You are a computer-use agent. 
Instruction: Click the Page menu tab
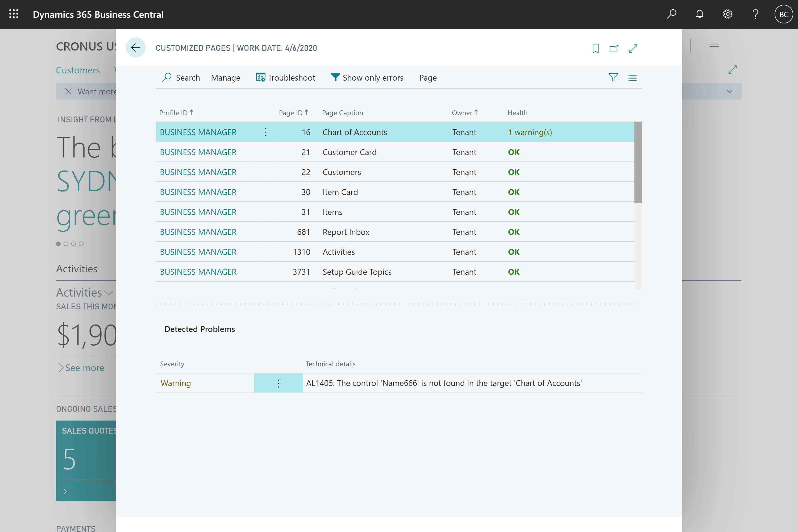[x=427, y=78]
